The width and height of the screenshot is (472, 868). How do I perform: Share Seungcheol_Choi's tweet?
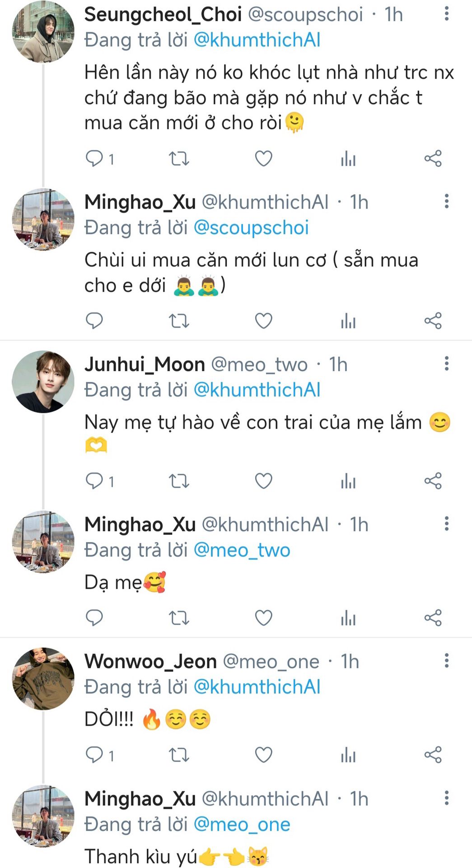tap(433, 159)
